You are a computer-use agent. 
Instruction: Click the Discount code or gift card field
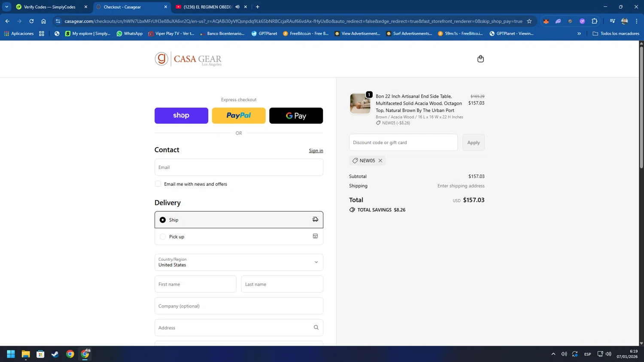pyautogui.click(x=403, y=142)
